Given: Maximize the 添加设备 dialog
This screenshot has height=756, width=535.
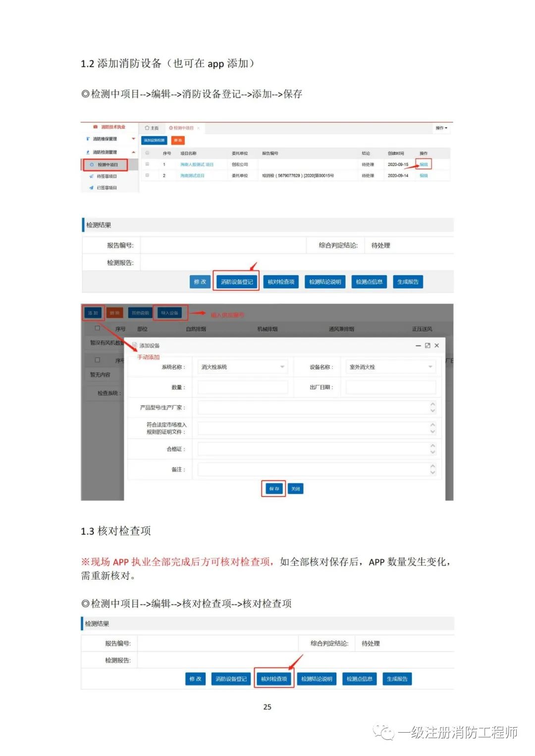Looking at the screenshot, I should [x=428, y=346].
